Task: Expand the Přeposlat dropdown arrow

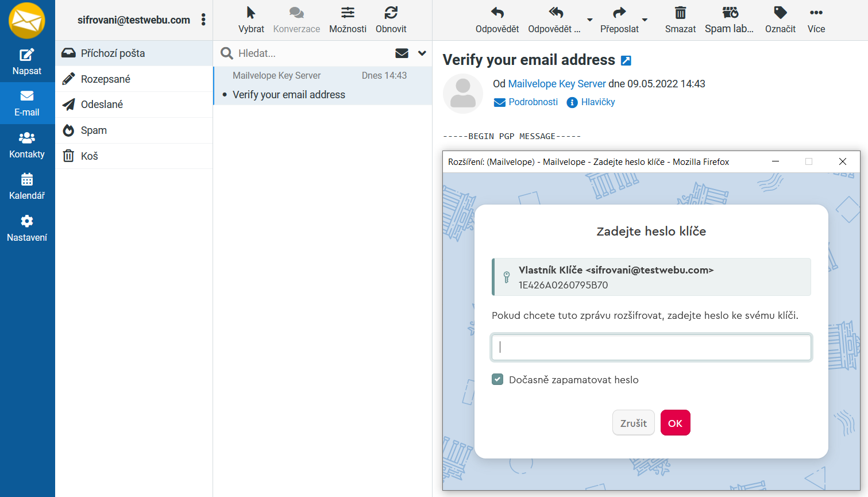Action: (x=645, y=20)
